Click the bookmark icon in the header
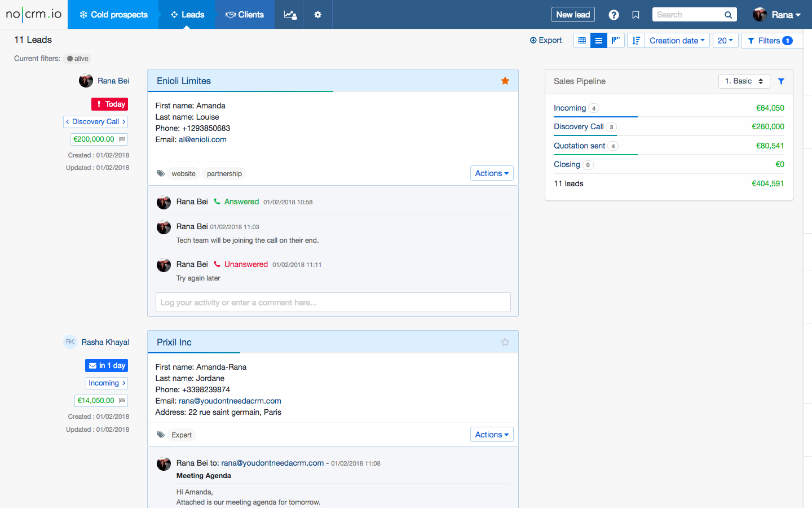Viewport: 812px width, 508px height. coord(636,15)
